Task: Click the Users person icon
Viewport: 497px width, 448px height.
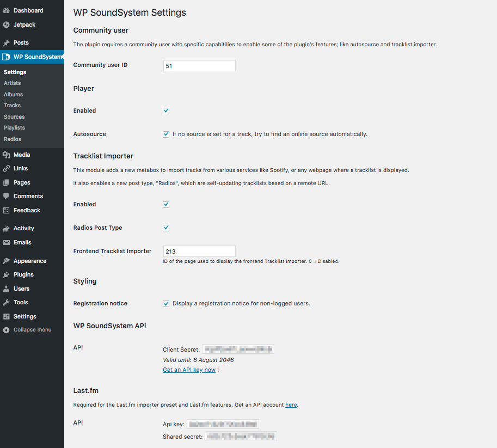Action: [7, 289]
